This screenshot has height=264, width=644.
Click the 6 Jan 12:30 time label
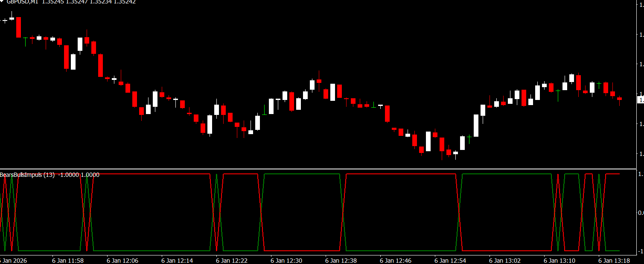coord(286,260)
